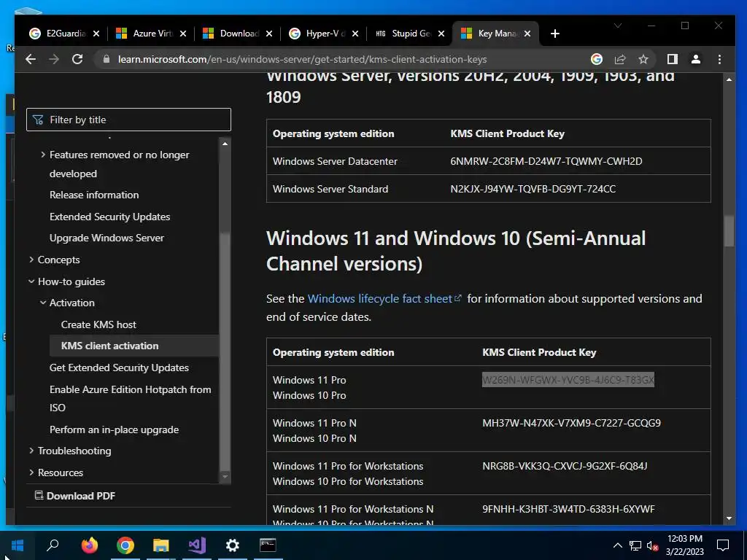Click key 9FNHH-K3HBT-3W4TD-6383H-6XYWF
The width and height of the screenshot is (747, 560).
pos(568,509)
